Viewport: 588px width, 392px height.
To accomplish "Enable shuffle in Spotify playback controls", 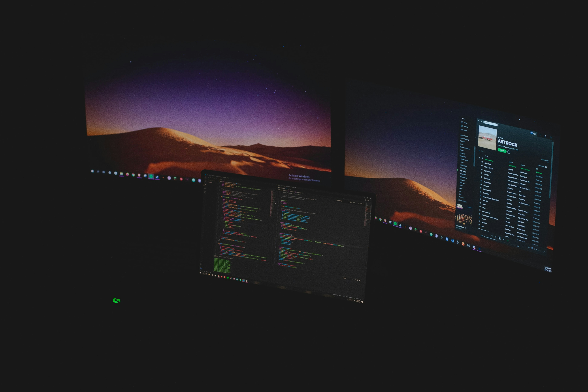I will (492, 236).
